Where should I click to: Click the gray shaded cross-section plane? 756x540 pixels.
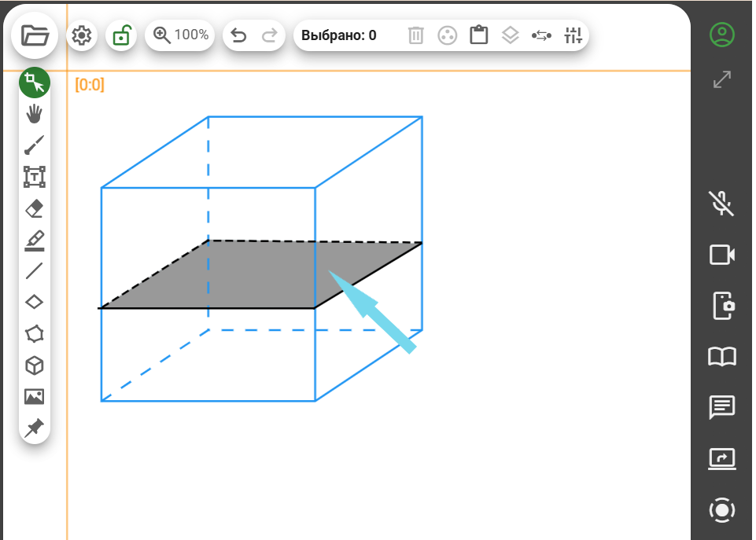pyautogui.click(x=252, y=275)
